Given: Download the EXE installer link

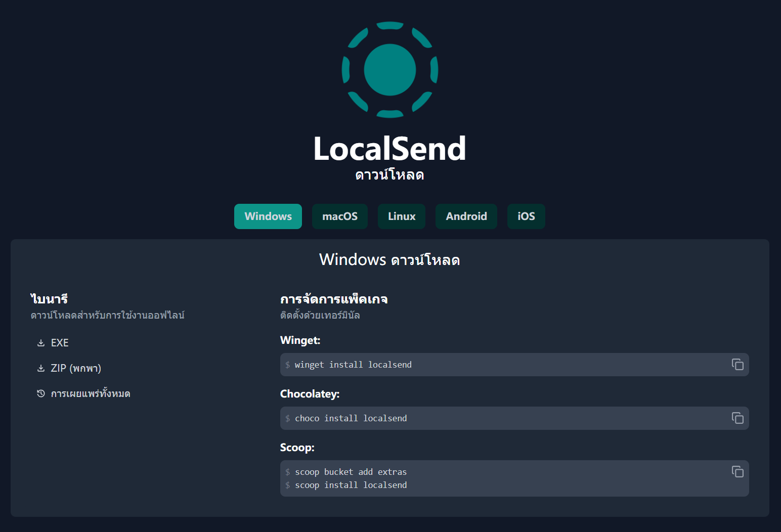Looking at the screenshot, I should click(60, 343).
